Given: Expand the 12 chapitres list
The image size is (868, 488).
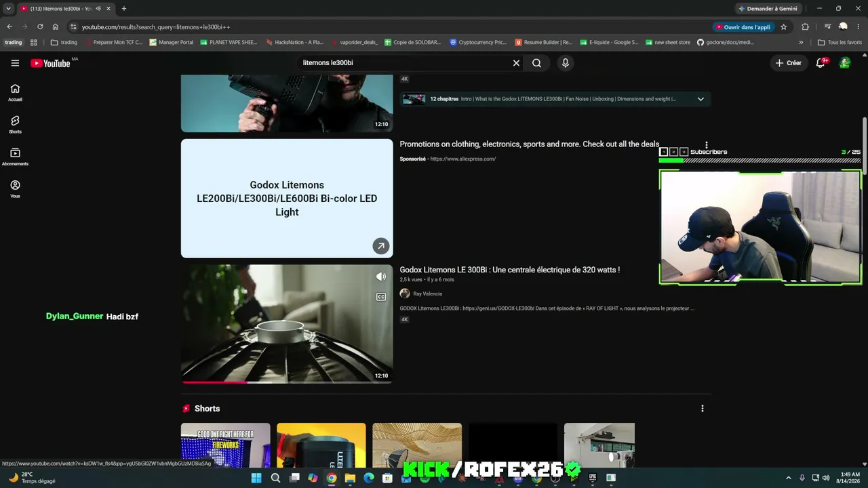Looking at the screenshot, I should pyautogui.click(x=701, y=99).
